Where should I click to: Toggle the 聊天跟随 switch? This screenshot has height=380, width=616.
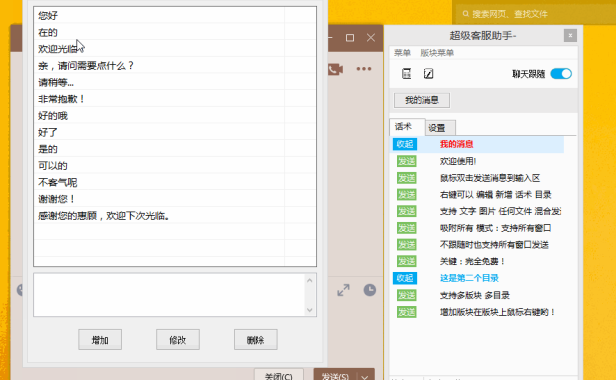pyautogui.click(x=561, y=73)
